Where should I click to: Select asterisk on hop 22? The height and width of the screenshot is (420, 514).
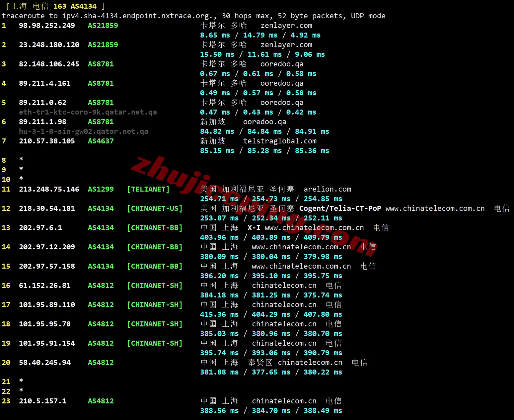[21, 390]
